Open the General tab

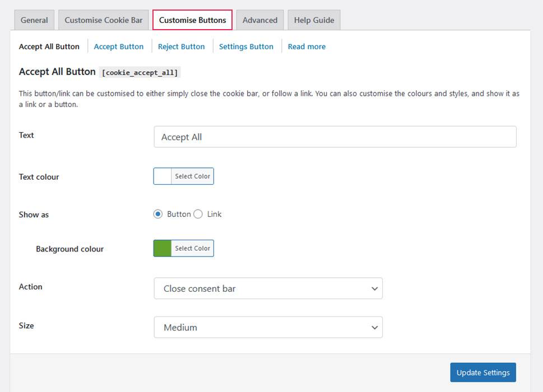coord(34,20)
